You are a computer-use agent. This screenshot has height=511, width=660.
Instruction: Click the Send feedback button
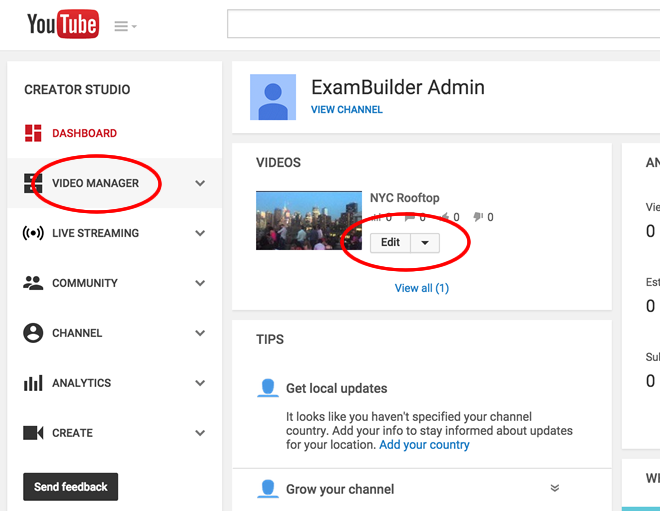(71, 487)
